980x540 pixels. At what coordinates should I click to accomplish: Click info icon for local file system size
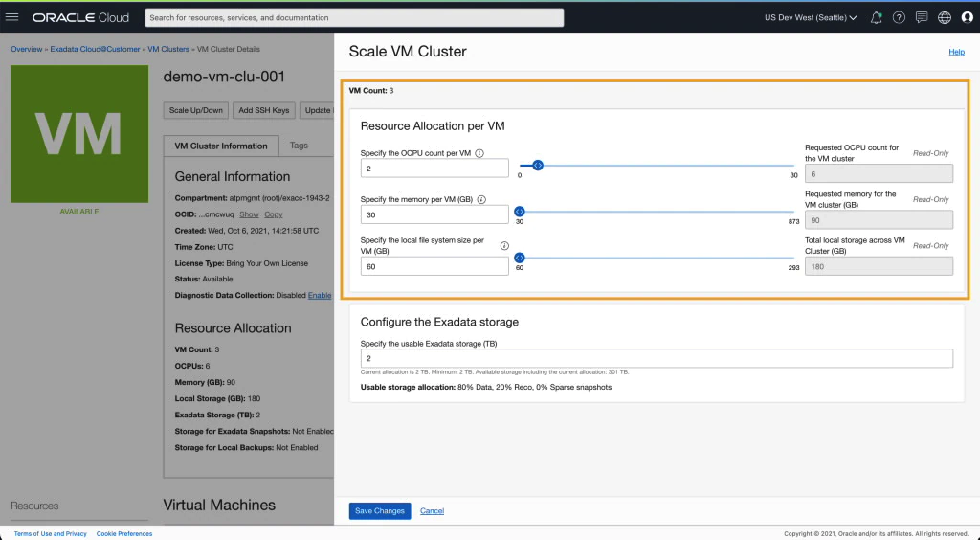[504, 246]
